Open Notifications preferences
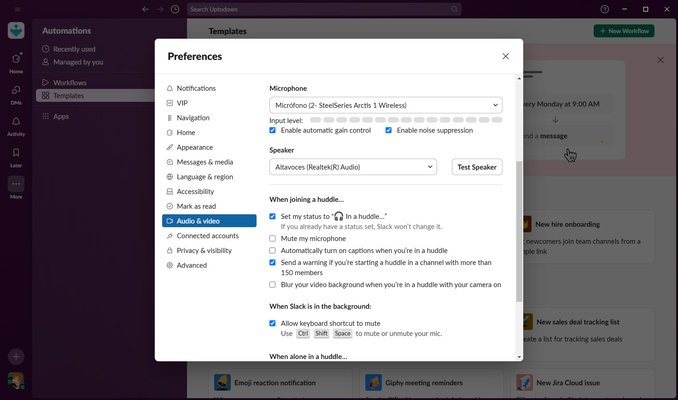The height and width of the screenshot is (400, 678). coord(209,88)
